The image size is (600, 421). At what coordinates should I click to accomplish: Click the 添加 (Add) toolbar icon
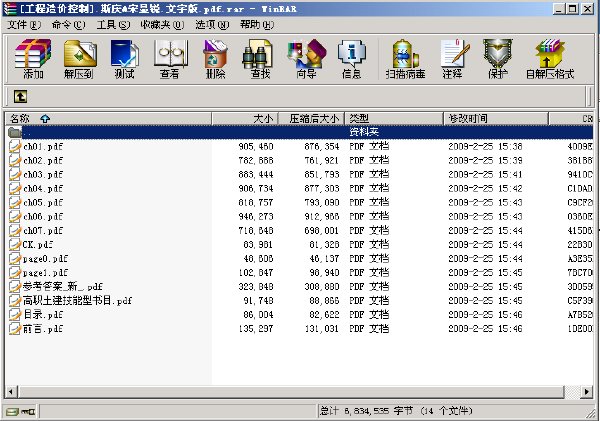pos(33,58)
